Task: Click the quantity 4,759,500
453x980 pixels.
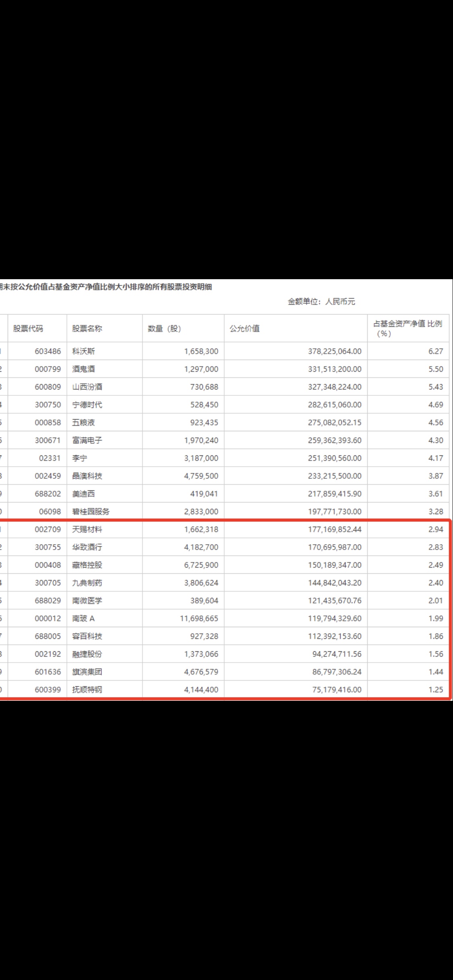Action: (201, 476)
